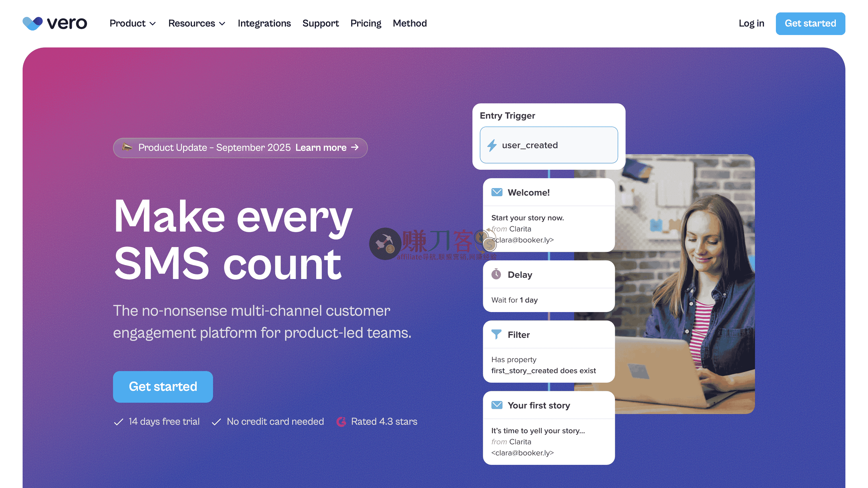Click the checkmark beside No credit card needed

216,422
